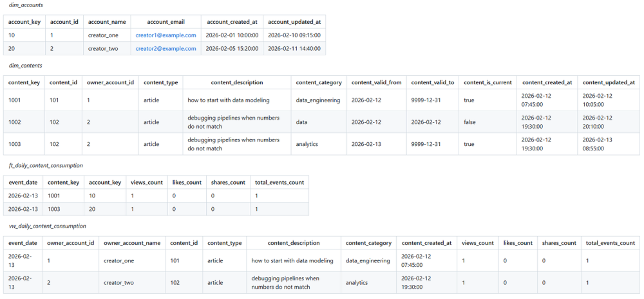Screen dimensions: 644x299
Task: Click "creator_one" in the vw_daily_content_consumption table
Action: 118,260
